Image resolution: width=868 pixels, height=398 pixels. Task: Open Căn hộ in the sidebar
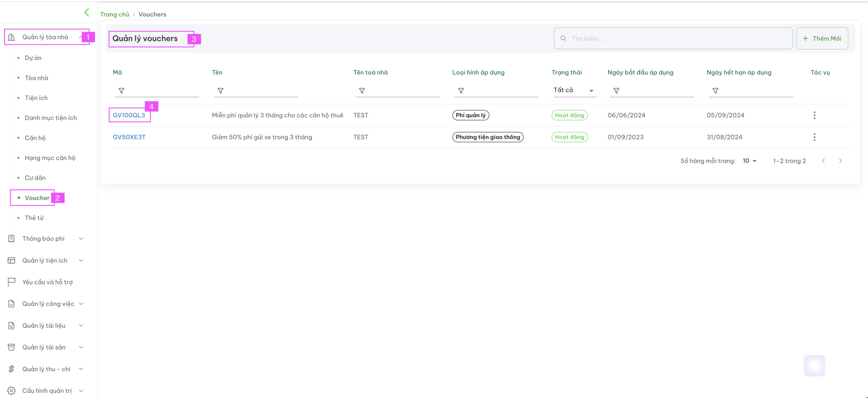(x=35, y=138)
